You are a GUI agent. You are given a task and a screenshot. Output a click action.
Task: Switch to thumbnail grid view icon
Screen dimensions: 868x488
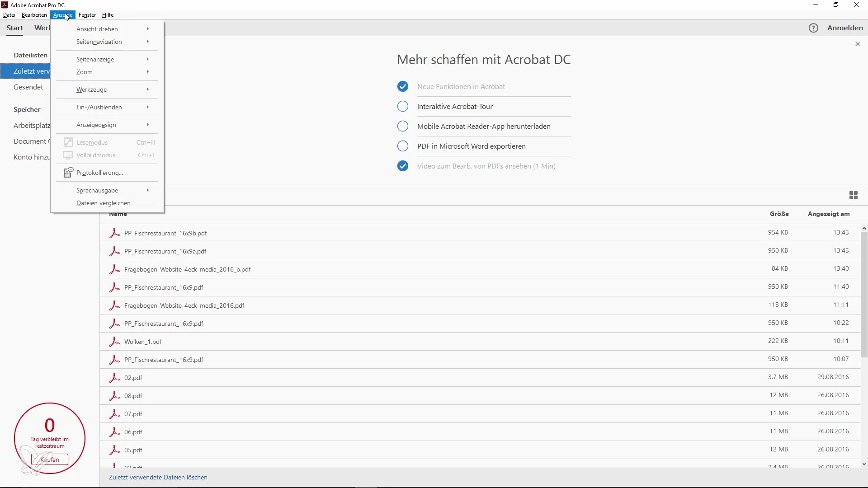[853, 195]
